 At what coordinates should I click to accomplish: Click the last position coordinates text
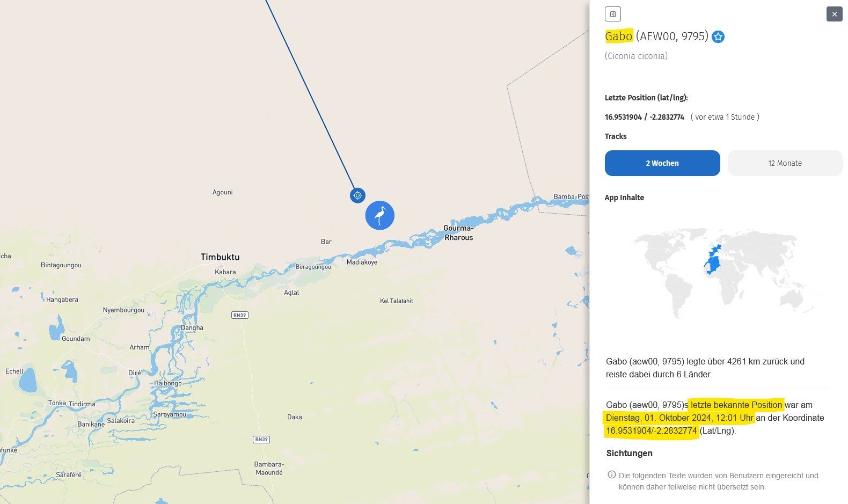644,117
